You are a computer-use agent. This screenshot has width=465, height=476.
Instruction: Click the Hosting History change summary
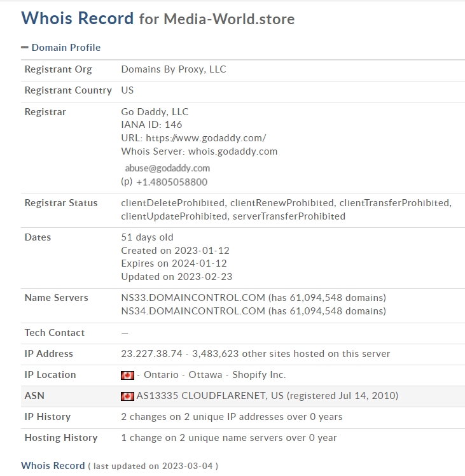point(229,438)
